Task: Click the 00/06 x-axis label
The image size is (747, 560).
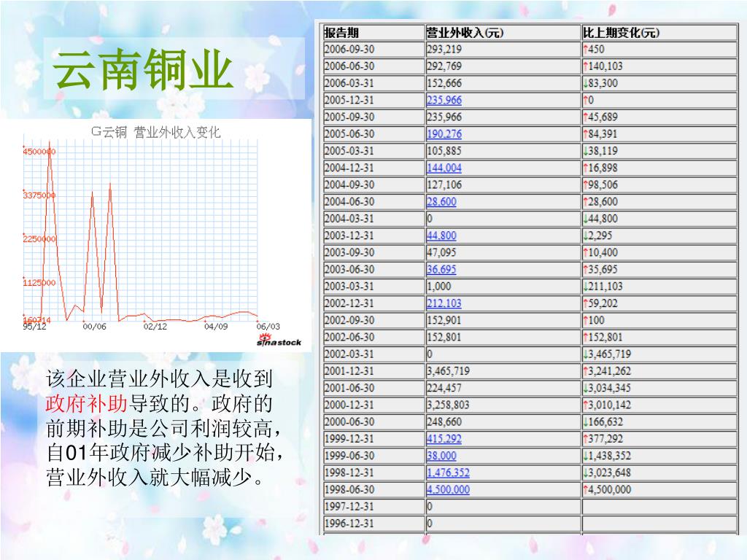Action: [94, 327]
